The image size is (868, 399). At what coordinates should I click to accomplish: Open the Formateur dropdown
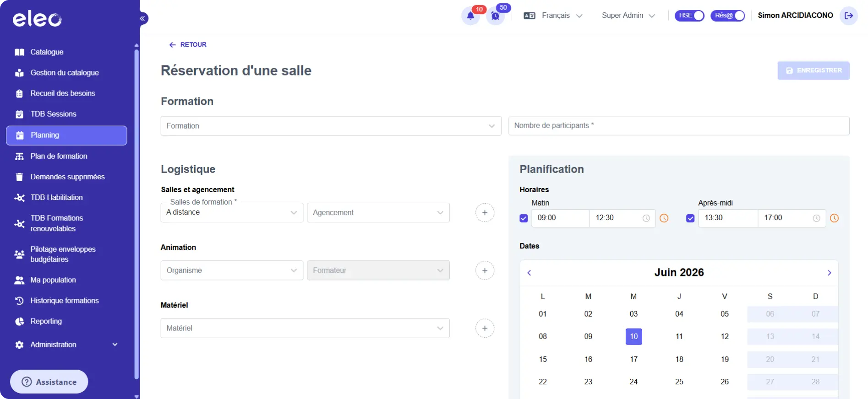378,270
